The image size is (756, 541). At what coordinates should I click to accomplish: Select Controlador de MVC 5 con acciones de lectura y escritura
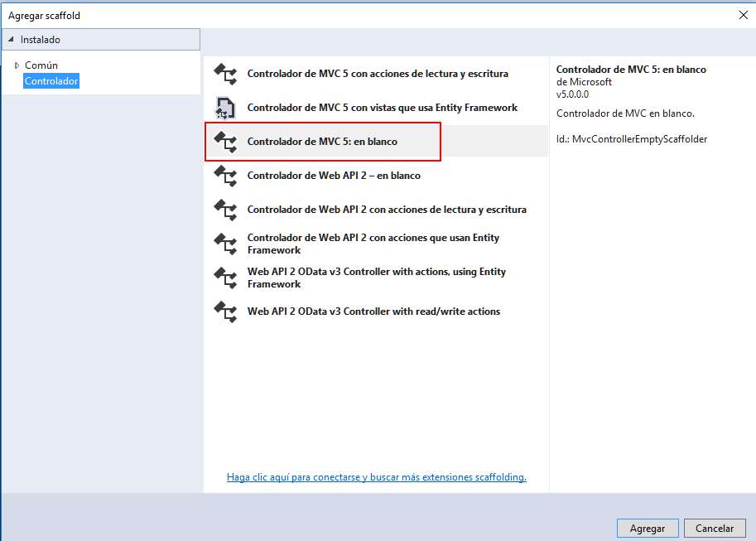(378, 74)
